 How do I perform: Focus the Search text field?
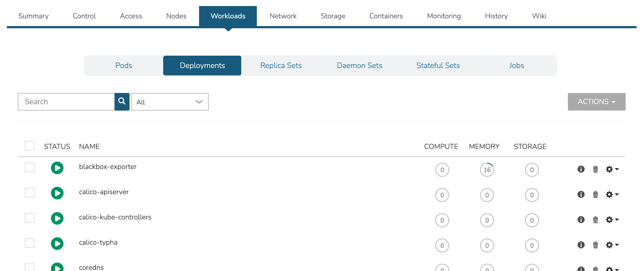[x=66, y=102]
